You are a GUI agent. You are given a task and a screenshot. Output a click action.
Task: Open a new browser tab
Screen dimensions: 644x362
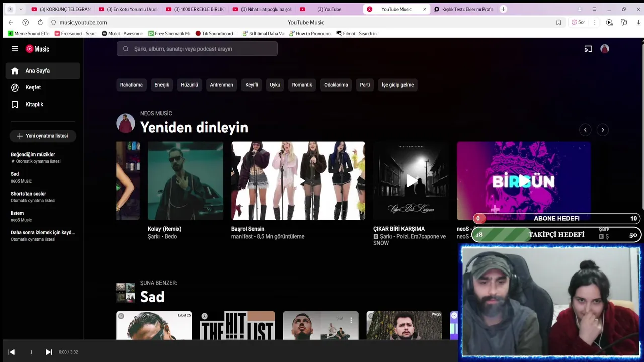pyautogui.click(x=503, y=9)
